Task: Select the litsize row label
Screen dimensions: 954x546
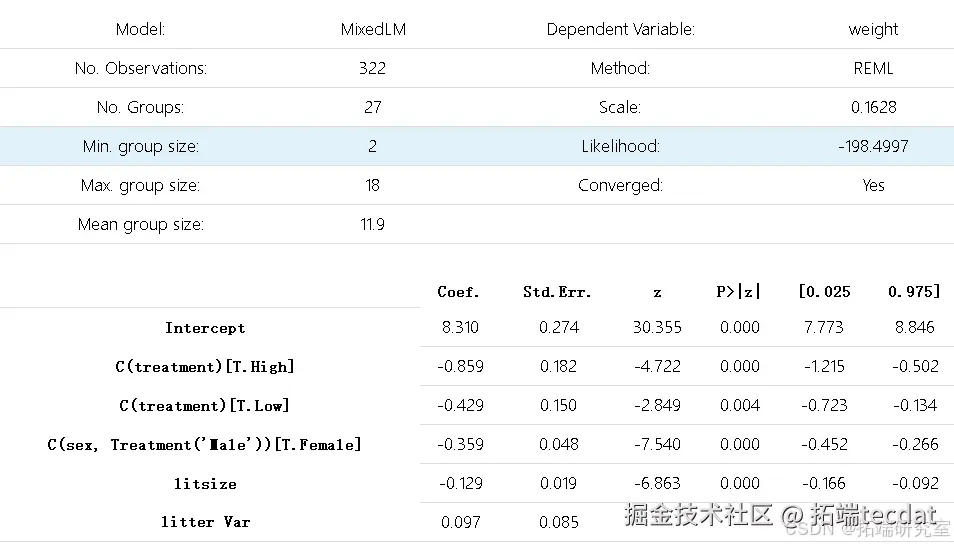Action: click(x=205, y=484)
